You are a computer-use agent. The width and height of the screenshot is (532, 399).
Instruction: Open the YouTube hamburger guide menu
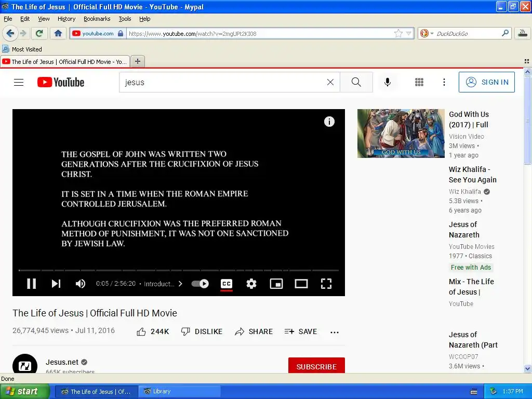pos(19,82)
